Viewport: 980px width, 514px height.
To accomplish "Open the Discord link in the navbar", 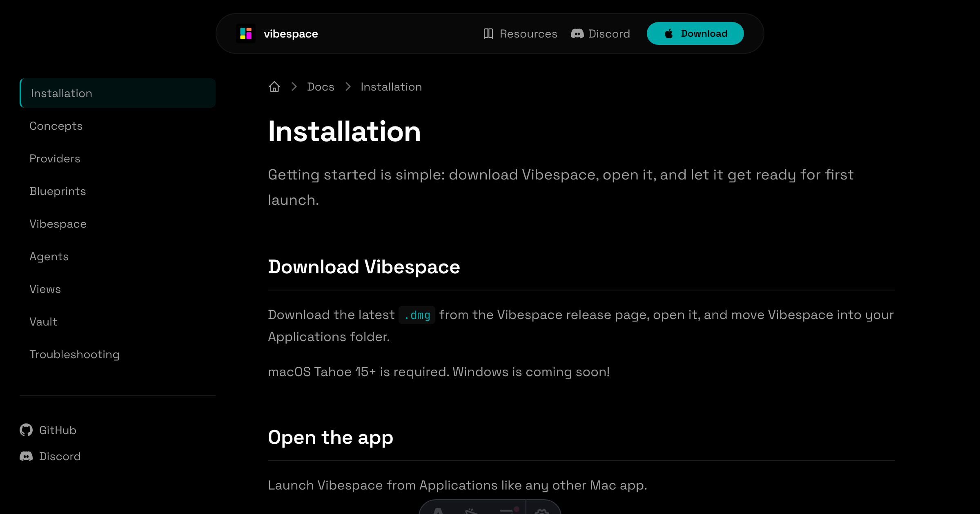I will (x=600, y=33).
